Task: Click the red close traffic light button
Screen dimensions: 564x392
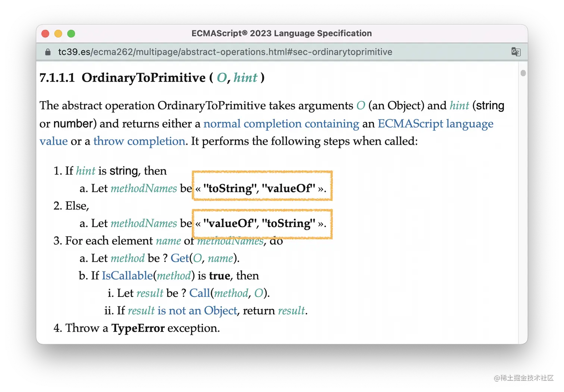Action: click(x=45, y=34)
